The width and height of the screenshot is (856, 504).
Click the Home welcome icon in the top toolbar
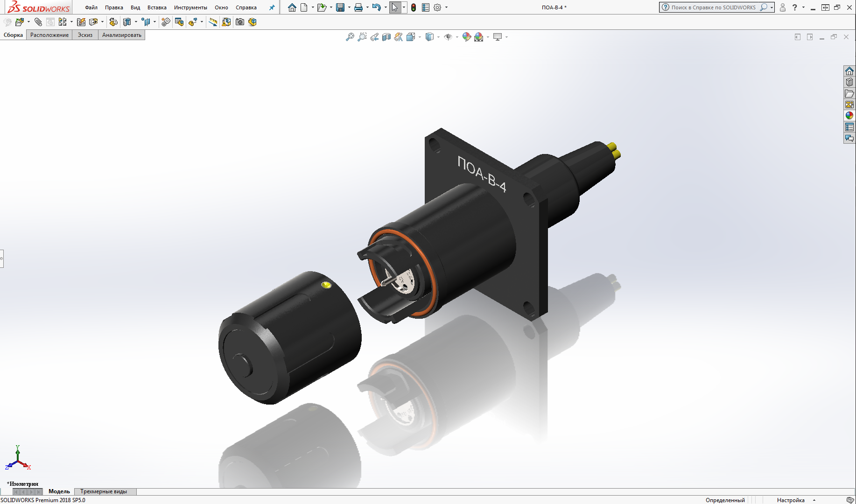pyautogui.click(x=292, y=7)
